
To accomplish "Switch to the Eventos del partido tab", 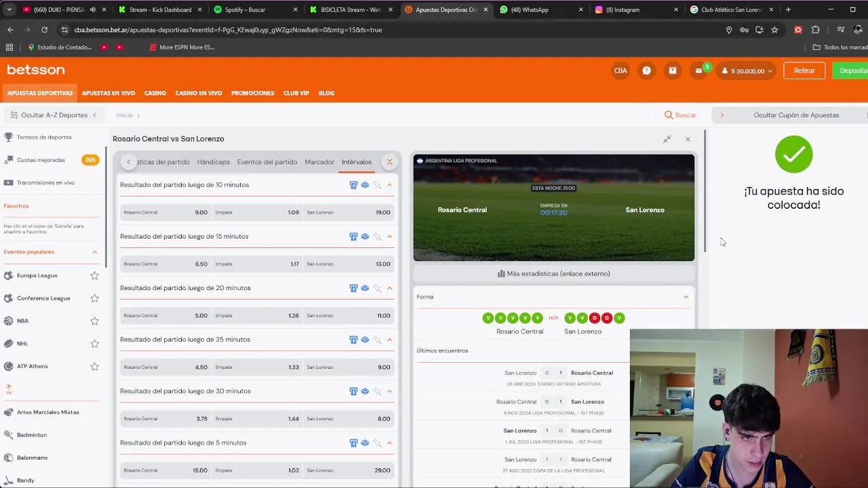I will pos(267,162).
